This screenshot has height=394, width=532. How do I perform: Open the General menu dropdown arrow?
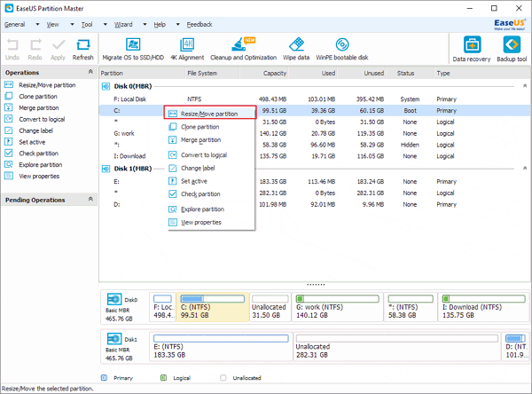pos(37,25)
